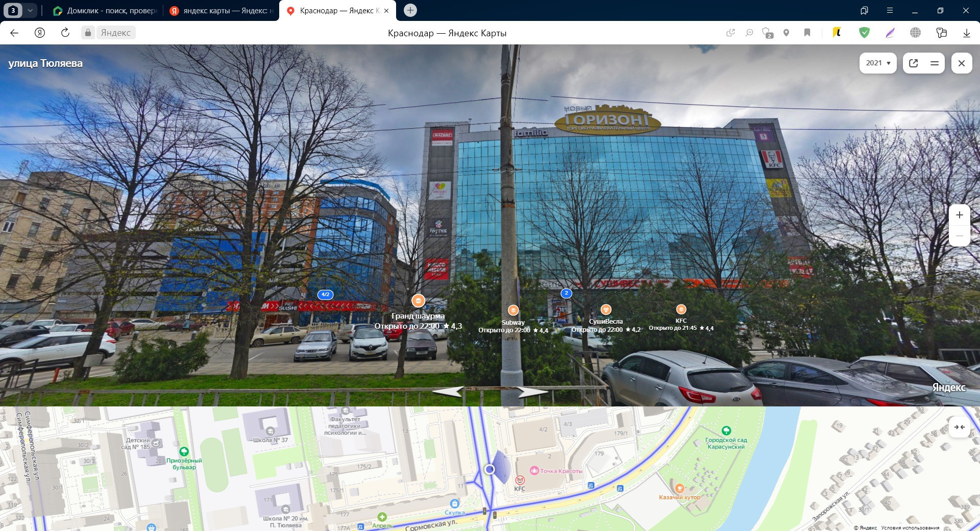
Task: Open the purple feather extension icon
Action: (x=890, y=33)
